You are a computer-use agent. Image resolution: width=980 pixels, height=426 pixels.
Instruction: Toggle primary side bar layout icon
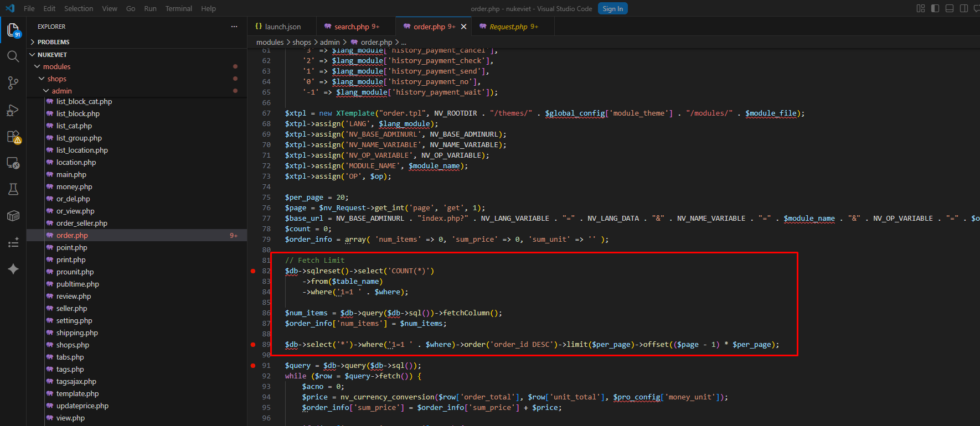point(935,8)
